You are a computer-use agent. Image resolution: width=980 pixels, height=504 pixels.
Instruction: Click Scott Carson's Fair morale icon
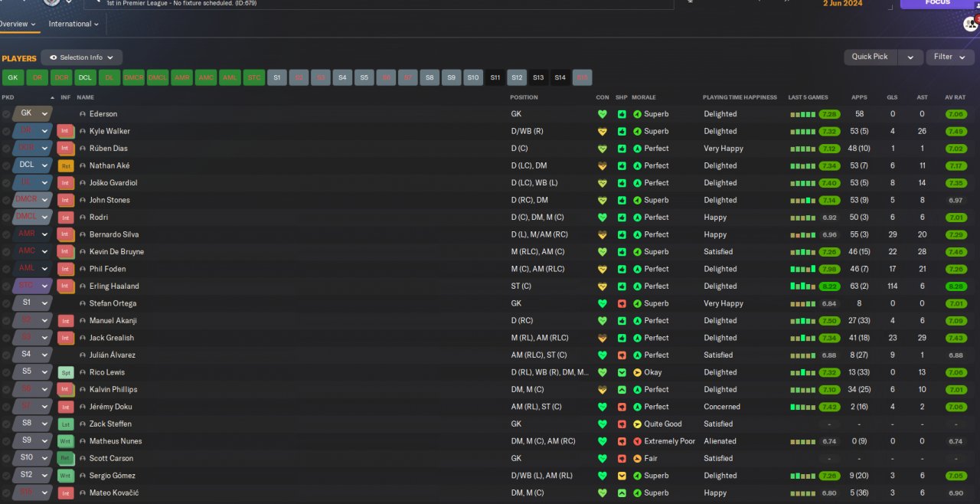click(x=637, y=459)
